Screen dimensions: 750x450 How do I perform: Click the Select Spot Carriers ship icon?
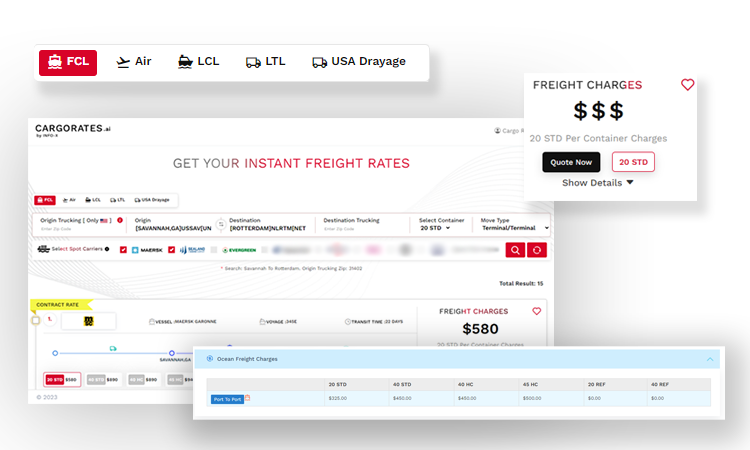click(44, 249)
